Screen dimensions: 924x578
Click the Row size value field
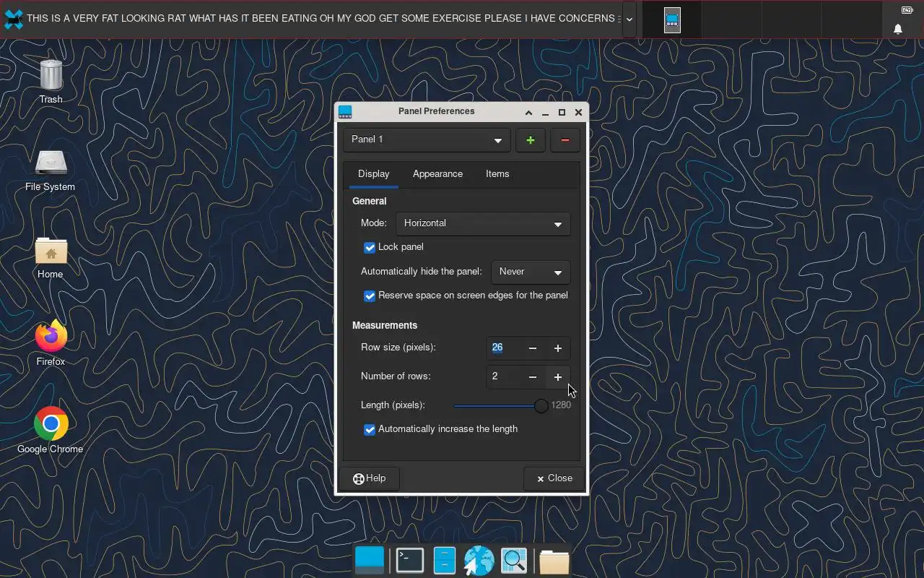click(x=503, y=348)
